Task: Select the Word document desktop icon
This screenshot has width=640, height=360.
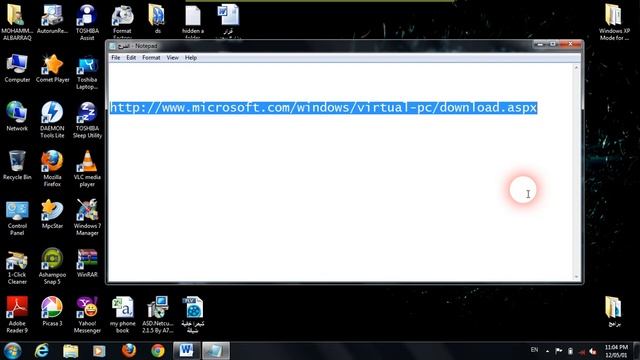Action: tap(228, 21)
